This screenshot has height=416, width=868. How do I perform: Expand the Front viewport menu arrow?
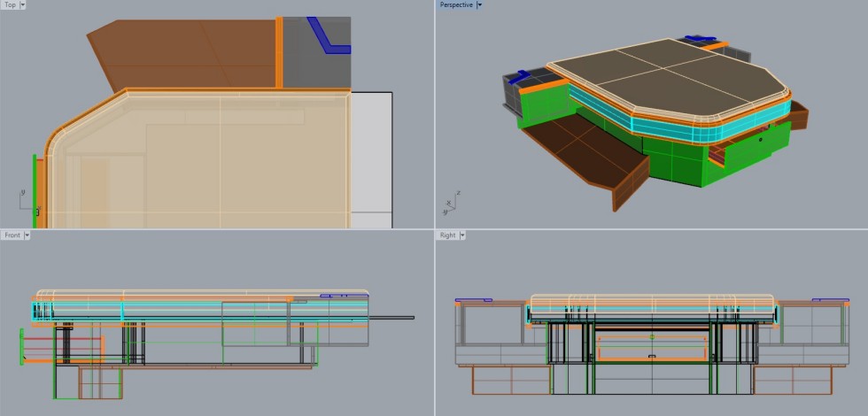coord(27,235)
